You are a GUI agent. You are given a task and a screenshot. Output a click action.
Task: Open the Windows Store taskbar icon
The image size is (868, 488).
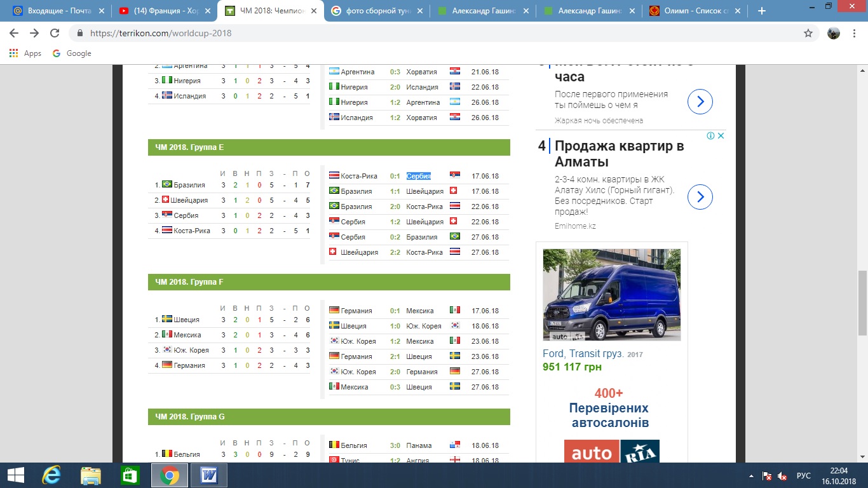click(130, 475)
